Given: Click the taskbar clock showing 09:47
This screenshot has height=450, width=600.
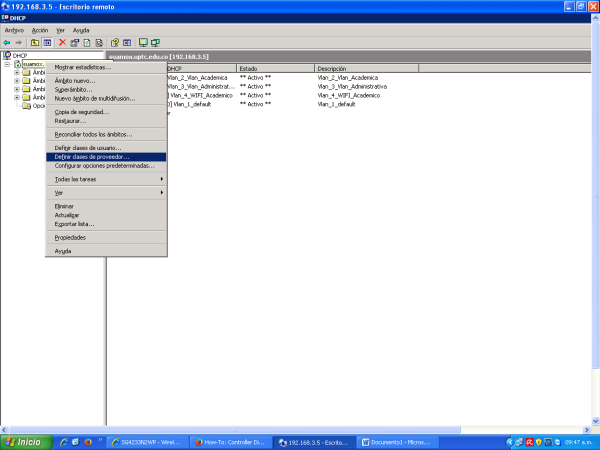Looking at the screenshot, I should 578,442.
